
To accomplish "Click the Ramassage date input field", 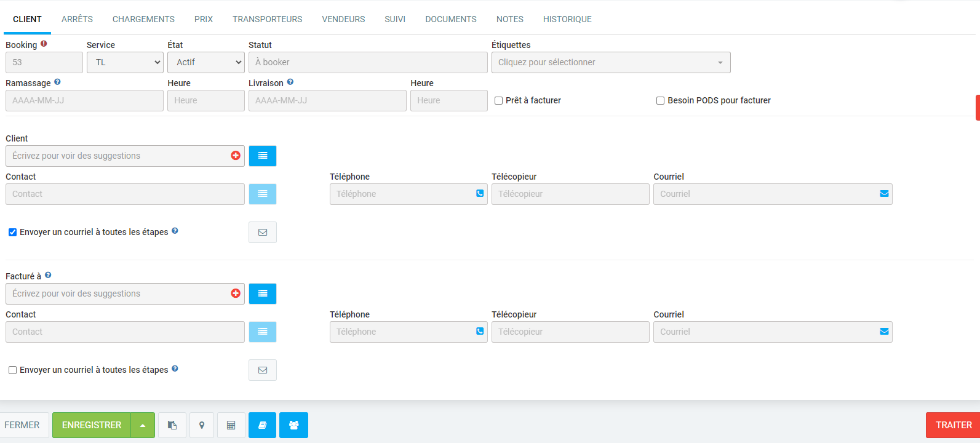I will click(84, 100).
